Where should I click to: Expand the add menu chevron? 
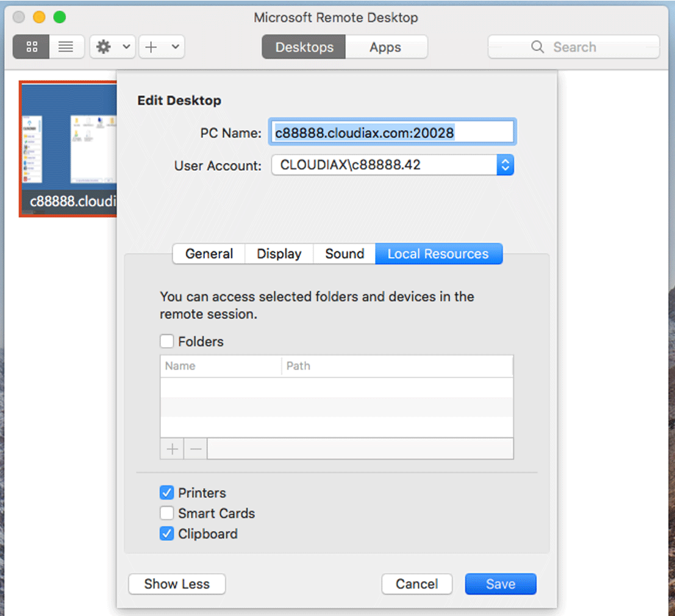175,46
